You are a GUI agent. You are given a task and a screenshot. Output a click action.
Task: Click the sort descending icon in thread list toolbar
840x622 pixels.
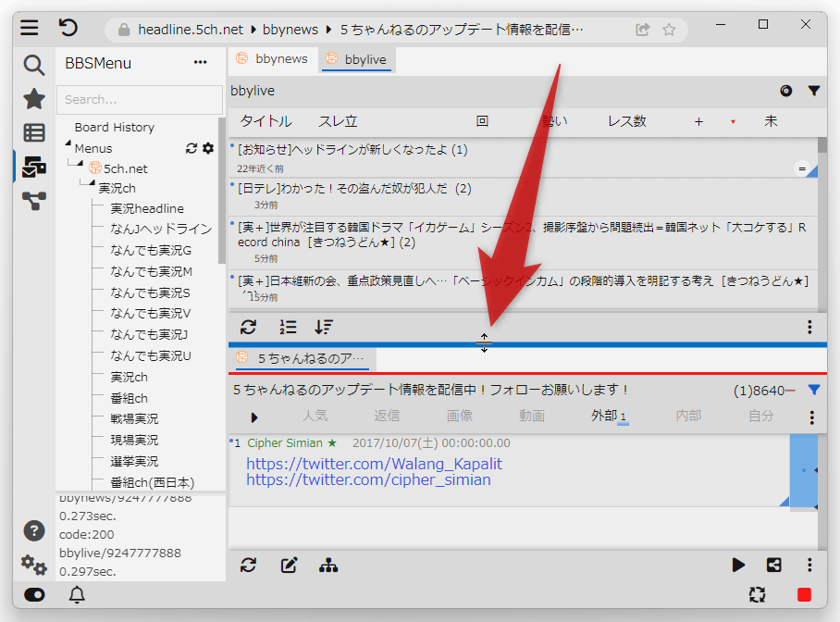[x=324, y=327]
